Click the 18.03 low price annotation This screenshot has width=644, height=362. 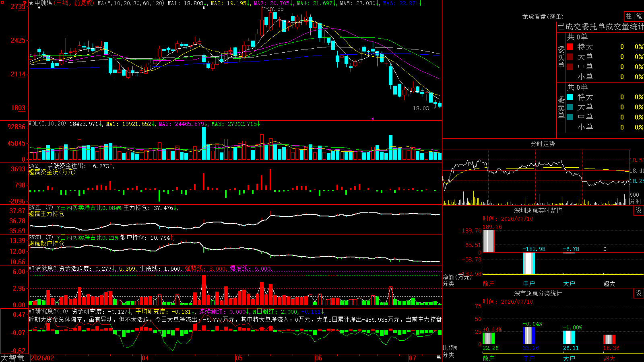[x=421, y=108]
